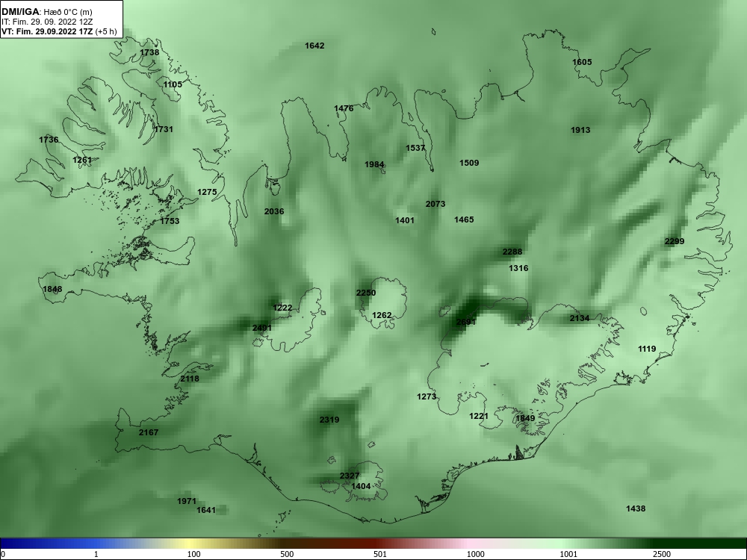This screenshot has width=747, height=560.
Task: Select the map value 1261
Action: tap(82, 160)
